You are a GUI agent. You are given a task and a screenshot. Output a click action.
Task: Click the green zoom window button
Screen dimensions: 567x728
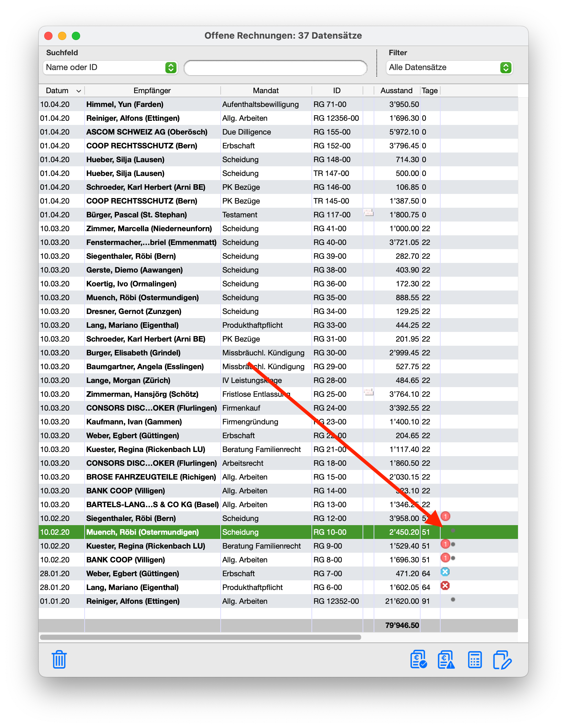[76, 36]
